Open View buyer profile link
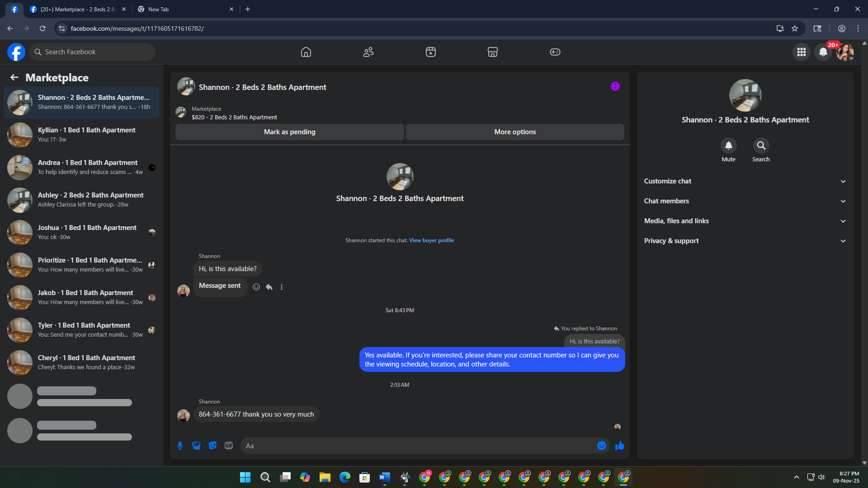The image size is (868, 488). pyautogui.click(x=431, y=240)
